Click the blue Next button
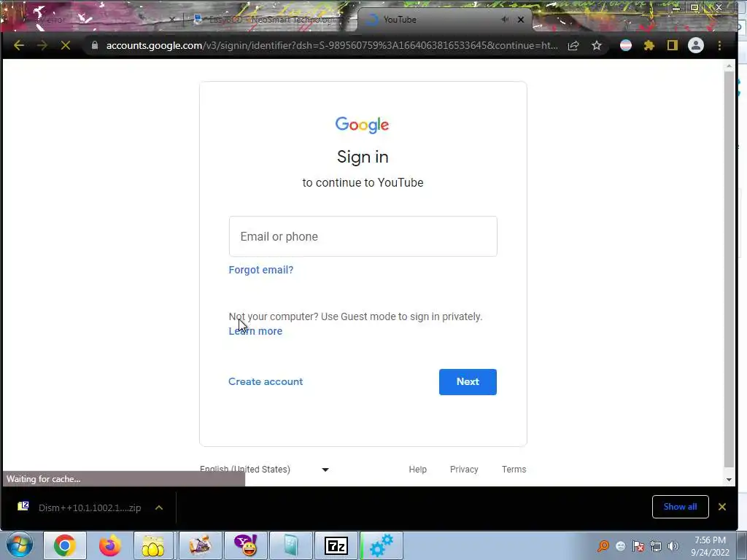 tap(468, 382)
